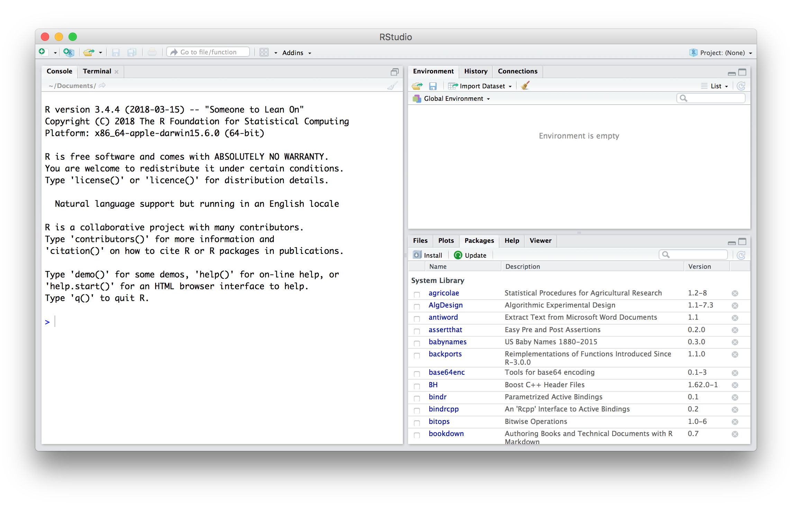Click the Description column header

(593, 266)
